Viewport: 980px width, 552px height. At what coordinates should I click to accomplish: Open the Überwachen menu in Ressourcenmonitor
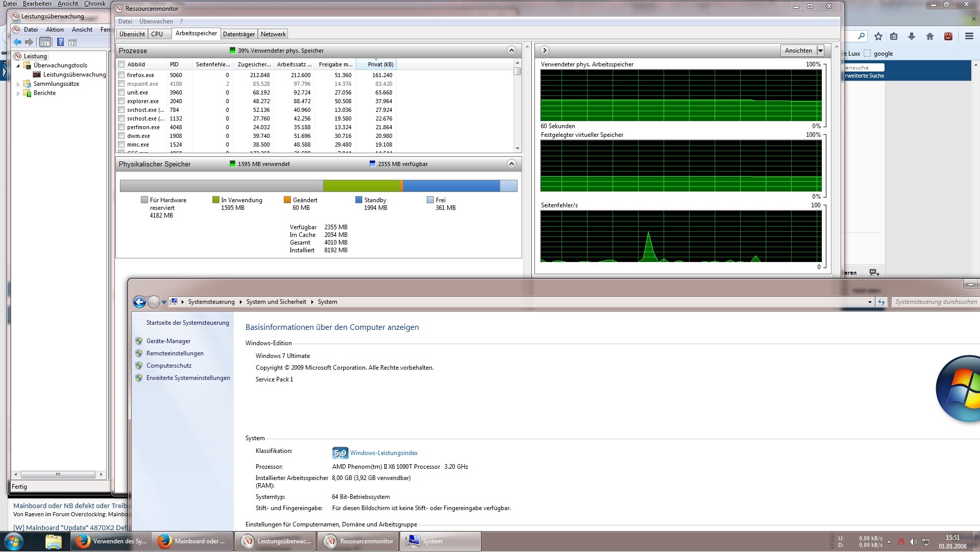(156, 21)
